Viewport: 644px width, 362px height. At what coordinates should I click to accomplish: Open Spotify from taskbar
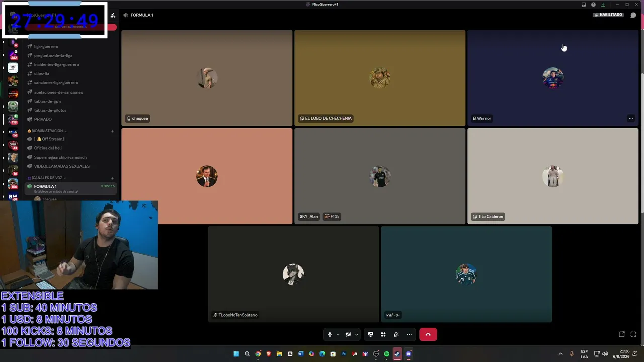[x=386, y=354]
